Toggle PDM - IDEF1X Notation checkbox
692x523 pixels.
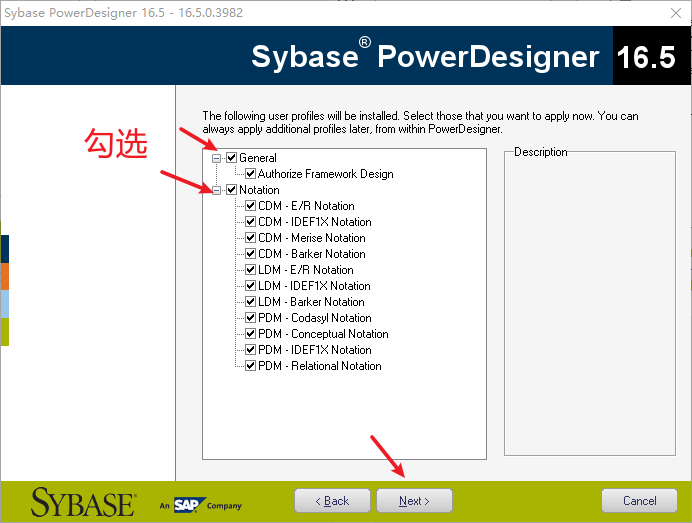(x=251, y=350)
